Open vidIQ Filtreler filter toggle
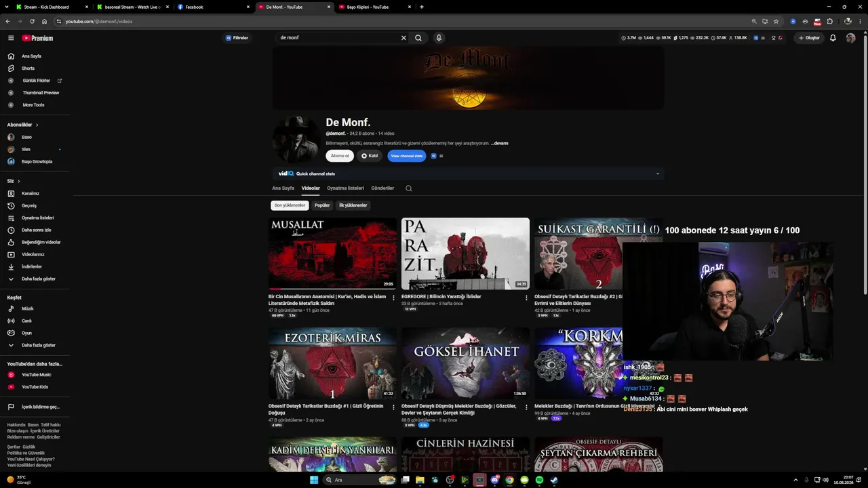868x488 pixels. click(237, 38)
